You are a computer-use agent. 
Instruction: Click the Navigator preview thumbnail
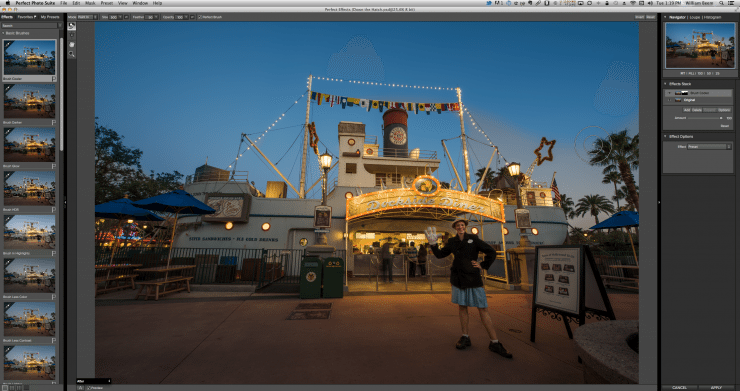pyautogui.click(x=700, y=45)
